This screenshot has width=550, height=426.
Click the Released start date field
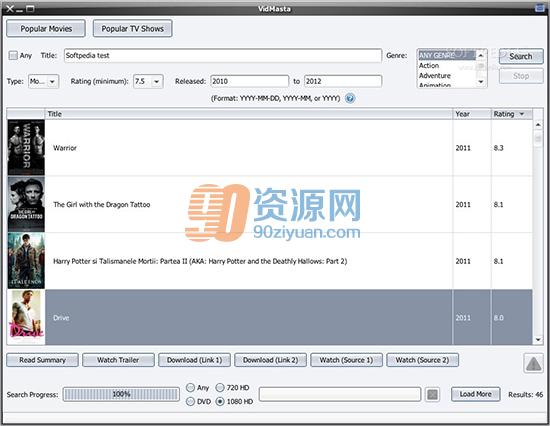coord(249,81)
